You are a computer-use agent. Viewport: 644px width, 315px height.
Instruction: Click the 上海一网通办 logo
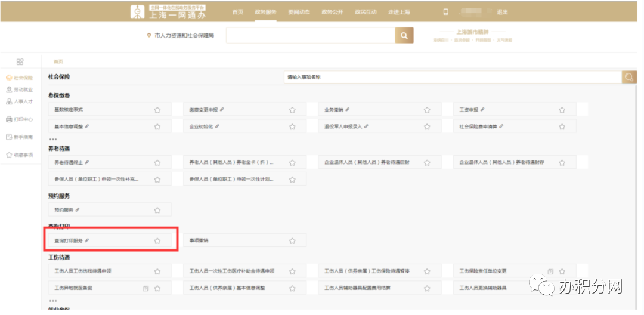(x=170, y=12)
